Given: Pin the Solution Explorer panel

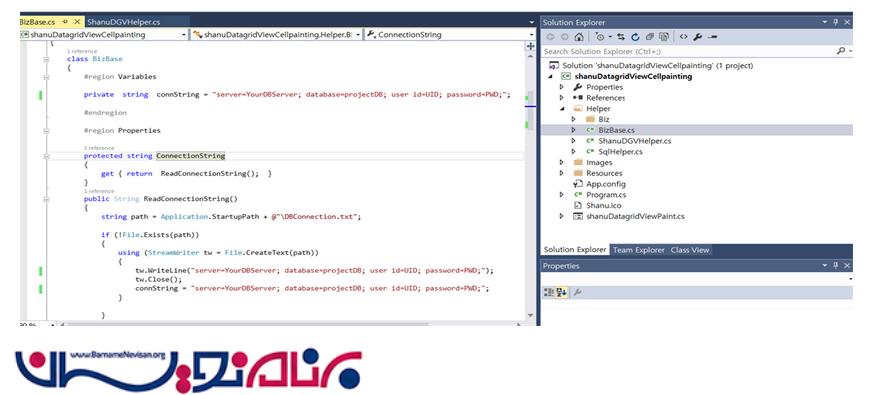Looking at the screenshot, I should click(x=835, y=22).
